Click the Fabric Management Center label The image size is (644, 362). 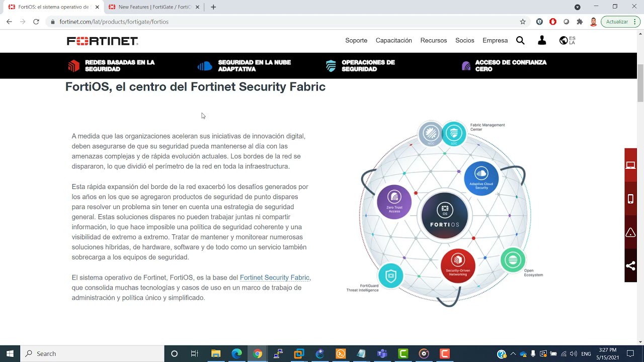pos(488,127)
